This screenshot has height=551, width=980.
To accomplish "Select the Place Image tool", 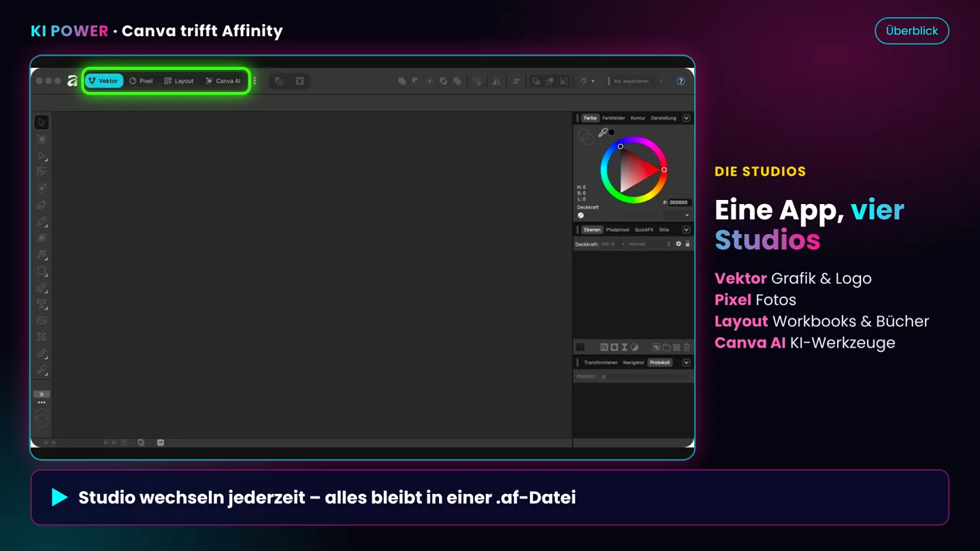I will [42, 320].
